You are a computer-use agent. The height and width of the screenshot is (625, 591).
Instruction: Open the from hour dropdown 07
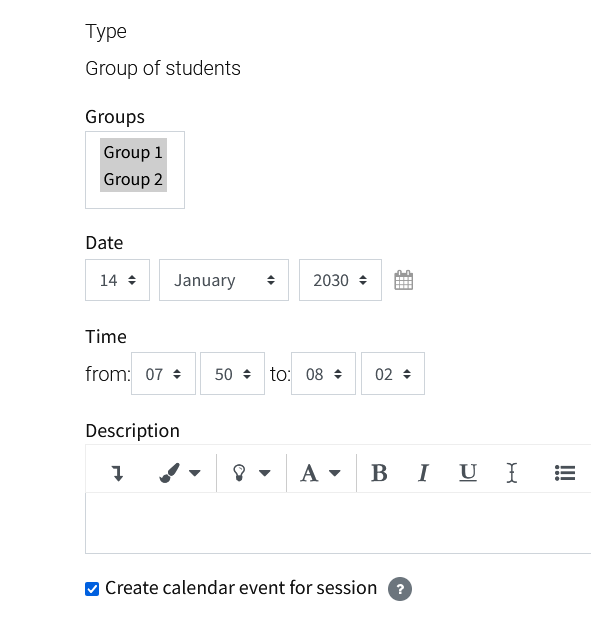[x=163, y=373]
